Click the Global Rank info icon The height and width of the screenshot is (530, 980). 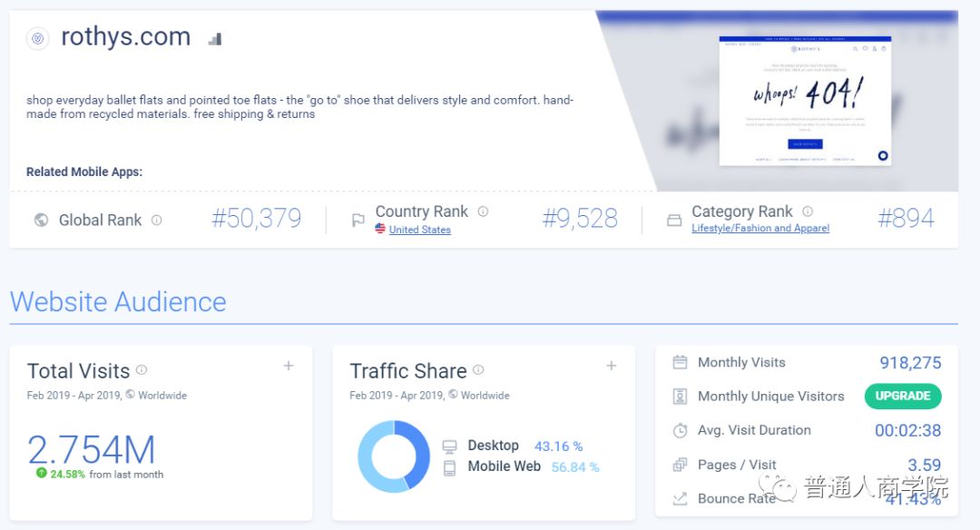(157, 220)
